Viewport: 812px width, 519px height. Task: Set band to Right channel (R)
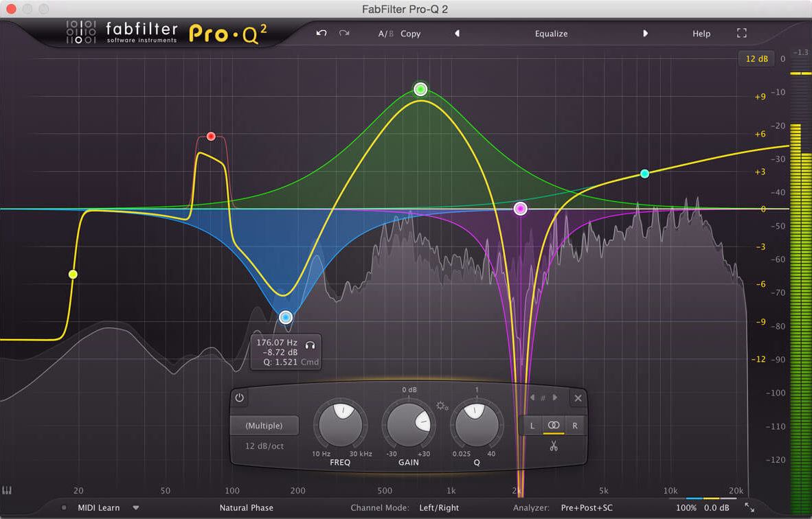click(x=575, y=426)
